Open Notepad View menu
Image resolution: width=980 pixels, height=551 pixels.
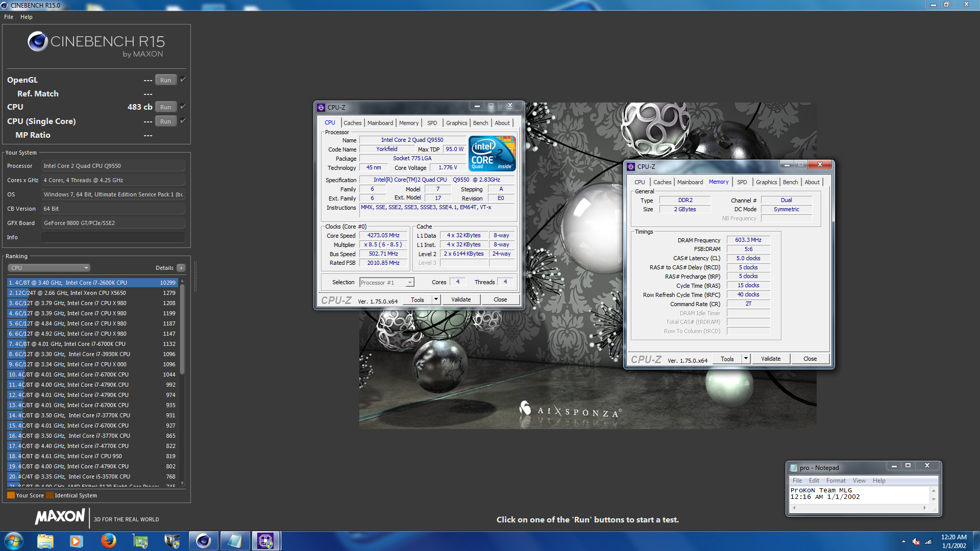859,481
